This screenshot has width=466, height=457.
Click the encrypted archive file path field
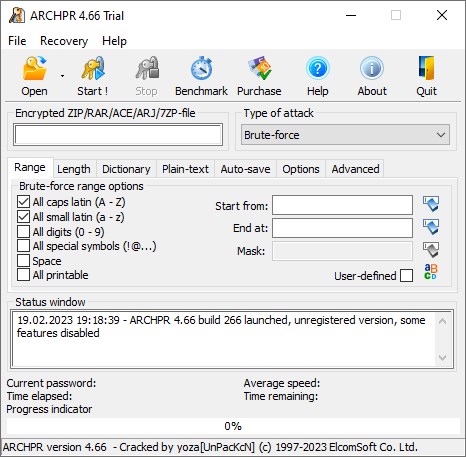pyautogui.click(x=118, y=135)
